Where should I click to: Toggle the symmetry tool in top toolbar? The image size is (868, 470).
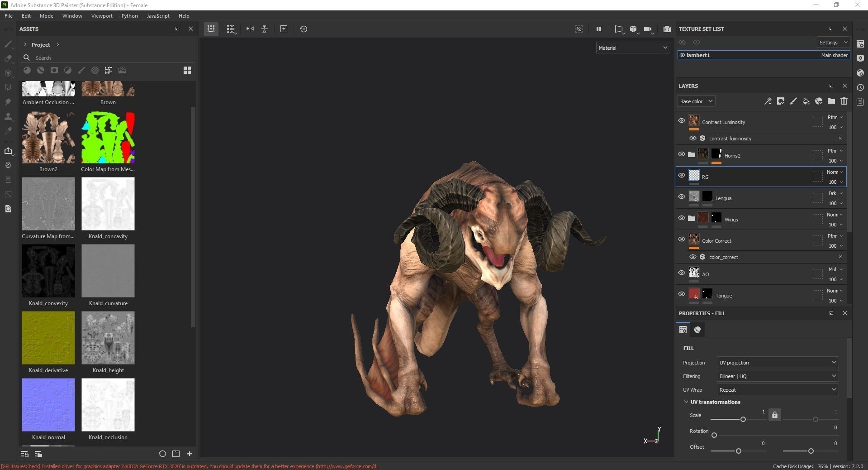(x=250, y=29)
